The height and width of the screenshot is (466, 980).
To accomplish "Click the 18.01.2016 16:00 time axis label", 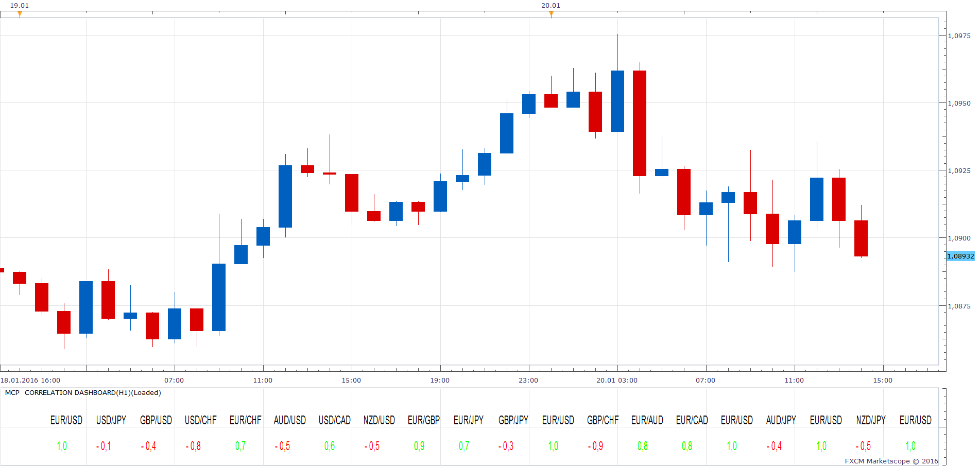I will 30,381.
